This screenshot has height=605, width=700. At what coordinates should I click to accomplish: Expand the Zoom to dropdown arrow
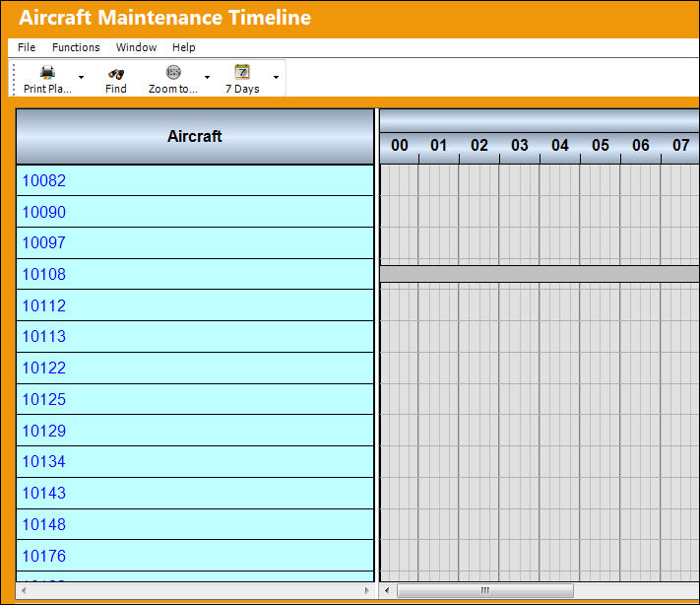[x=207, y=77]
